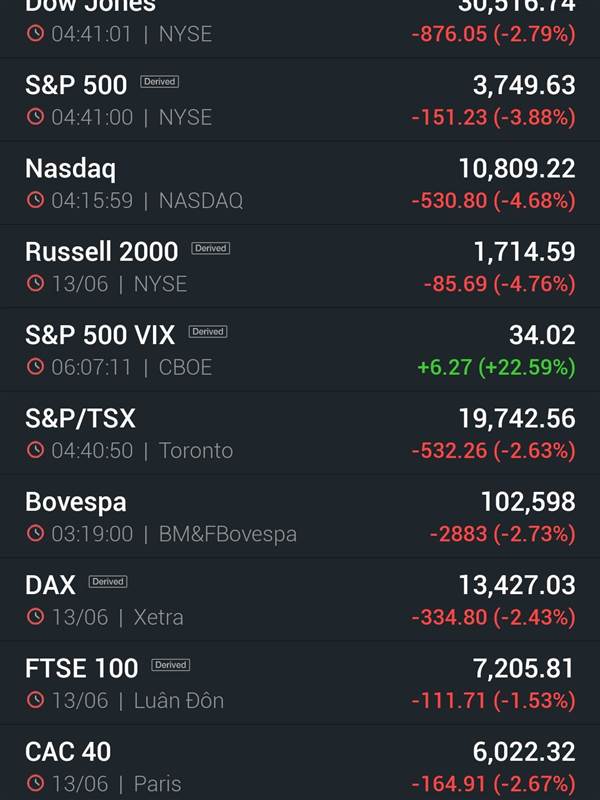Tap the DAX price 13,427.03
Image resolution: width=600 pixels, height=800 pixels.
point(517,585)
